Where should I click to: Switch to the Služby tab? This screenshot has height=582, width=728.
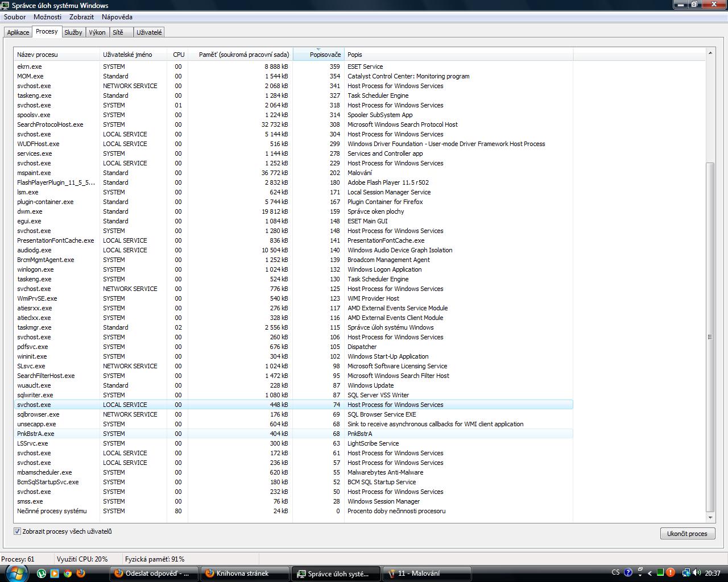73,32
